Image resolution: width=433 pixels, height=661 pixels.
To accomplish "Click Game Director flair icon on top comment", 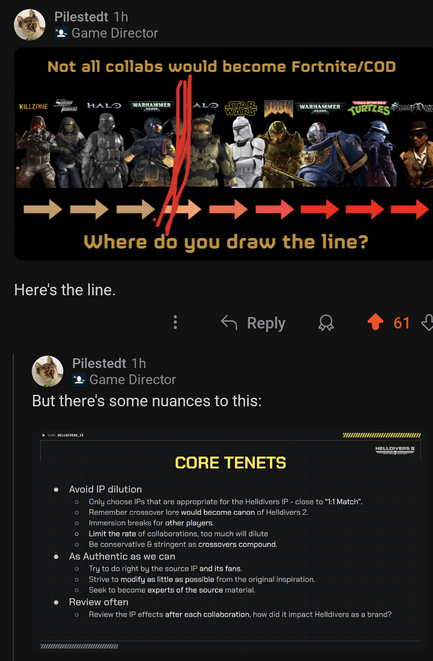I will point(61,33).
